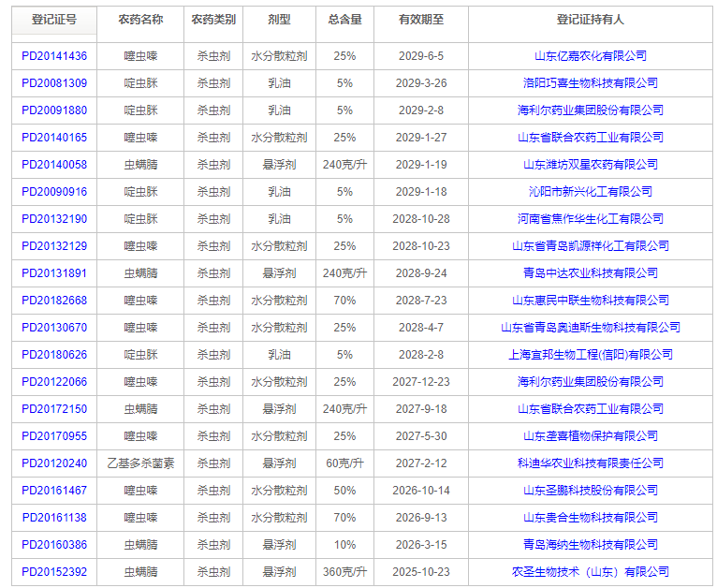Select the 360克/升 content cell
Viewport: 717px width, 588px height.
pyautogui.click(x=344, y=572)
